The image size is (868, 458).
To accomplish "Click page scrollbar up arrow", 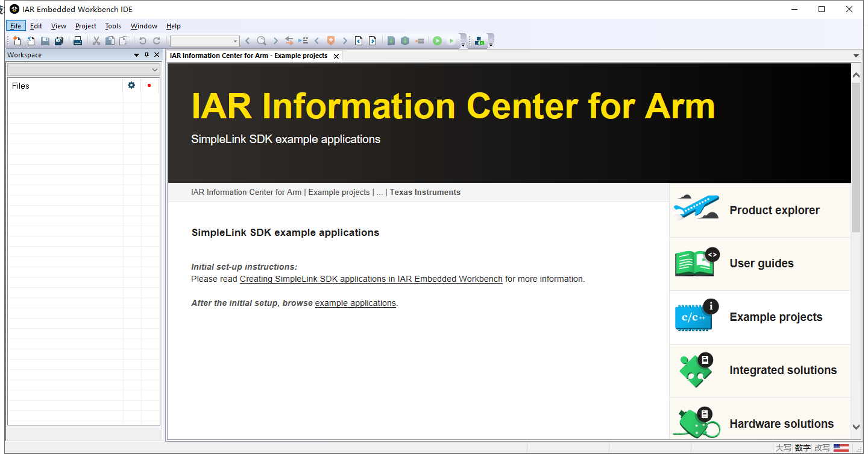I will coord(856,75).
